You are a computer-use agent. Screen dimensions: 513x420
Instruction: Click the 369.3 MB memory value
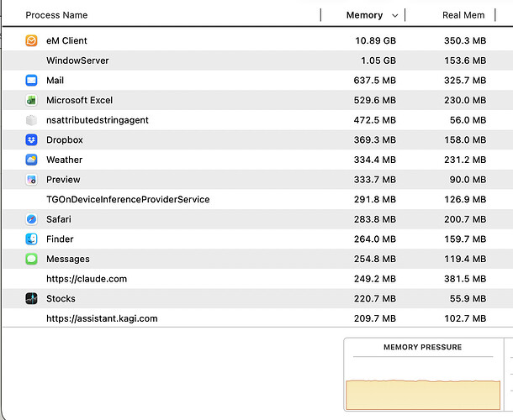click(x=375, y=140)
